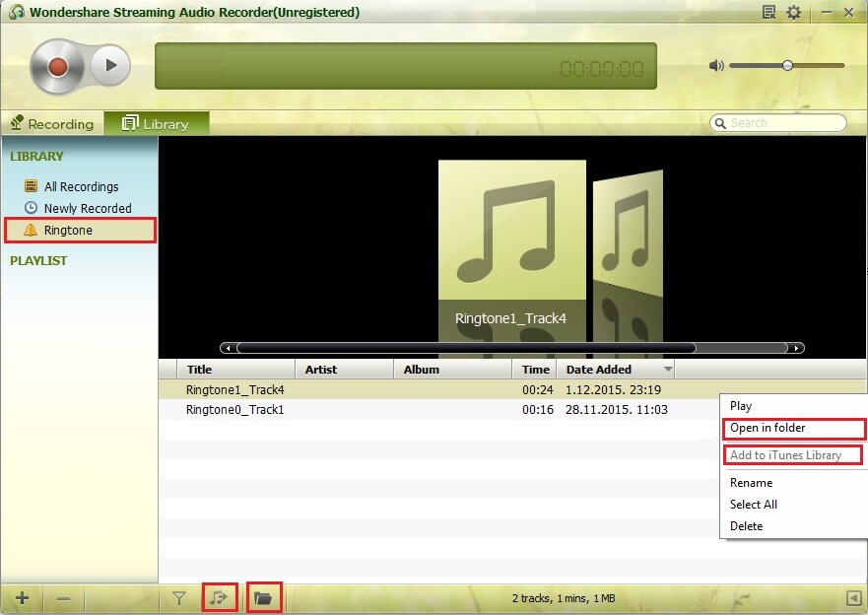Toggle Date Added sort arrow
Image resolution: width=868 pixels, height=615 pixels.
coord(668,370)
